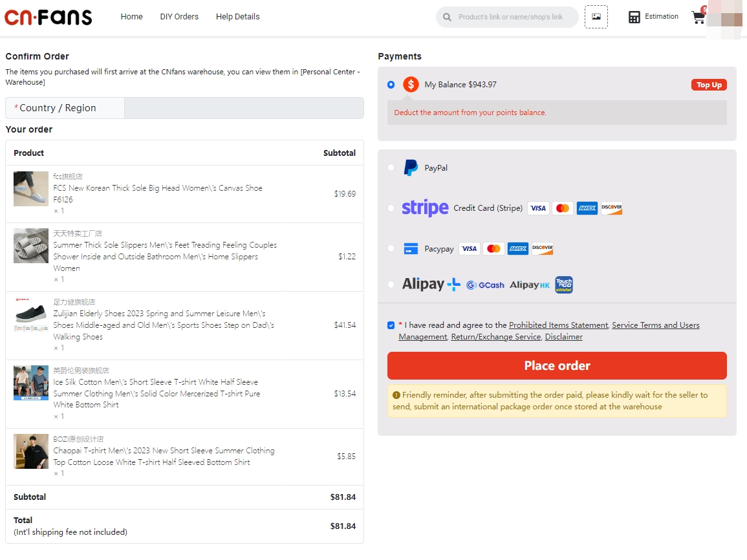The image size is (747, 560).
Task: Open the Estimation calculator icon
Action: (x=634, y=17)
